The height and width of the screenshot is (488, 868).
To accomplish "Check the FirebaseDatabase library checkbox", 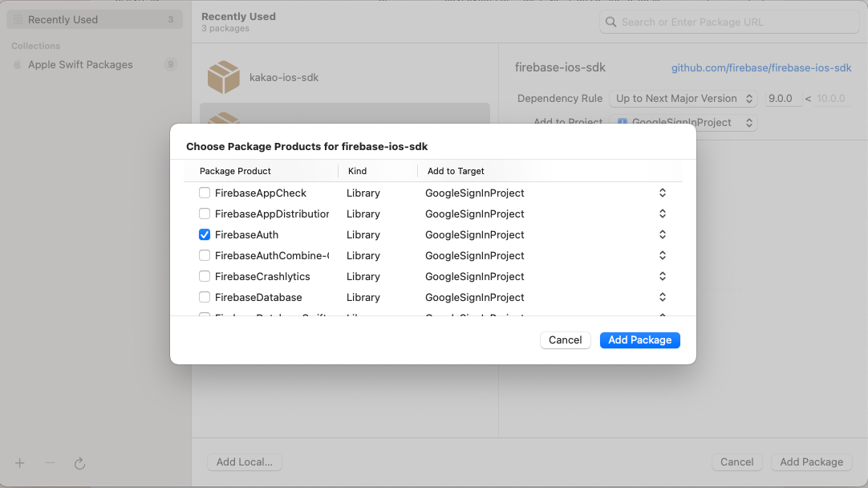I will (x=205, y=298).
